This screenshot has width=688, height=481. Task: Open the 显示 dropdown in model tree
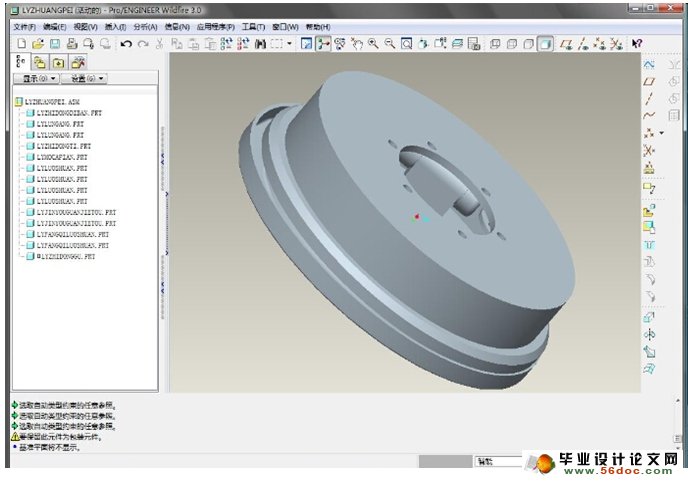point(36,79)
